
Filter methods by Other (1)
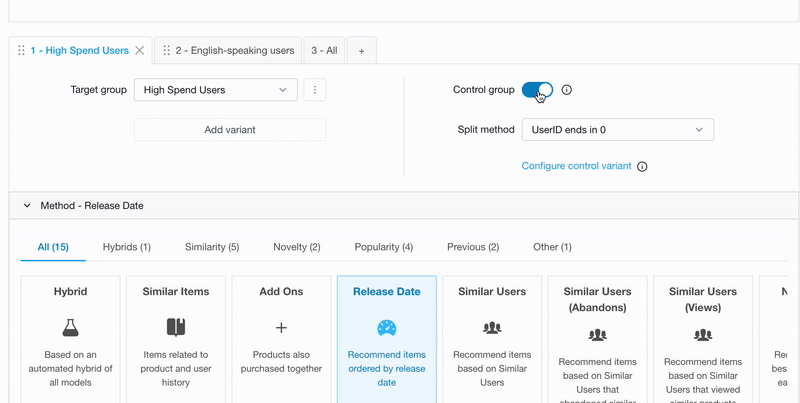[552, 247]
